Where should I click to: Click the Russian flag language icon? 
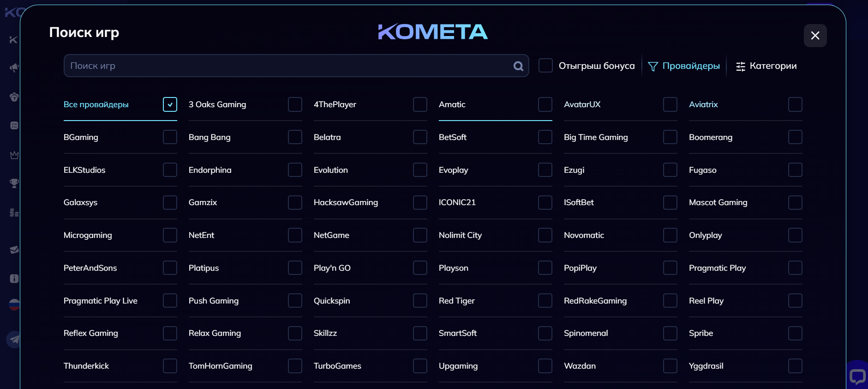coord(14,304)
